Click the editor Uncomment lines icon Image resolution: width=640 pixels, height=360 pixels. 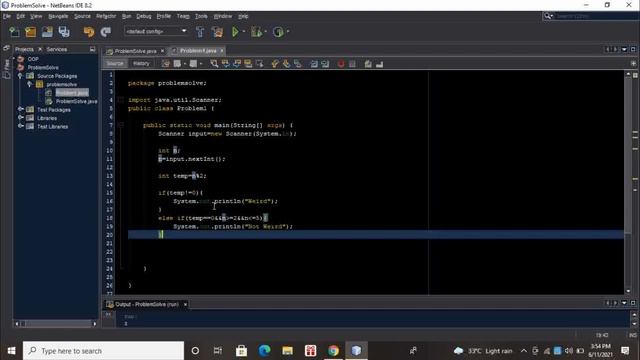pyautogui.click(x=380, y=64)
